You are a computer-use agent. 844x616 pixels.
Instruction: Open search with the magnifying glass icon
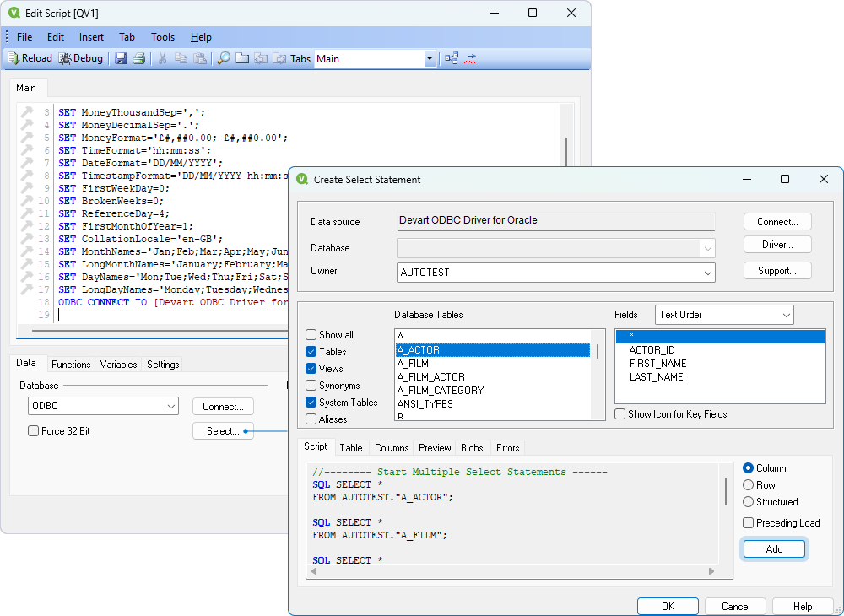pyautogui.click(x=224, y=59)
